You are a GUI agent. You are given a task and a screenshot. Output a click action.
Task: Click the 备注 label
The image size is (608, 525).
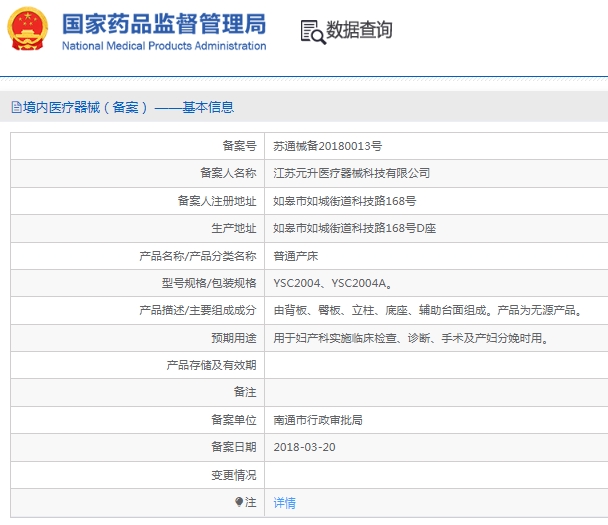pos(245,392)
